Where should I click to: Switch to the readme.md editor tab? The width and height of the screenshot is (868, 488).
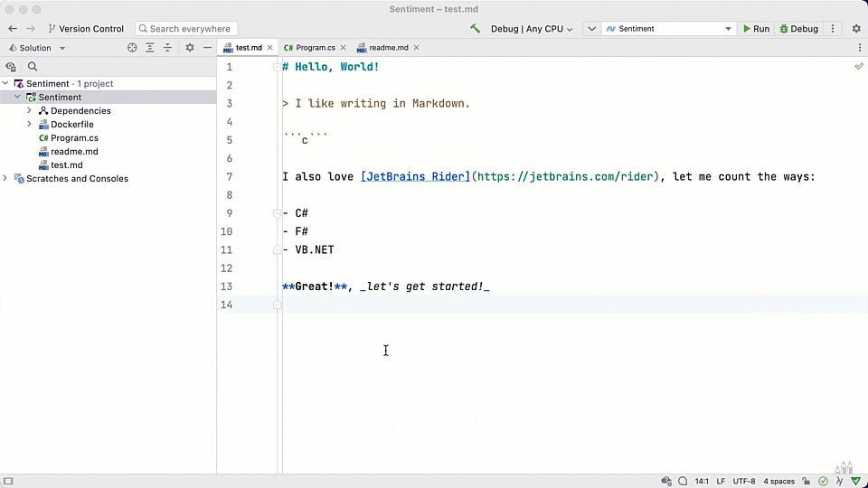[x=389, y=48]
